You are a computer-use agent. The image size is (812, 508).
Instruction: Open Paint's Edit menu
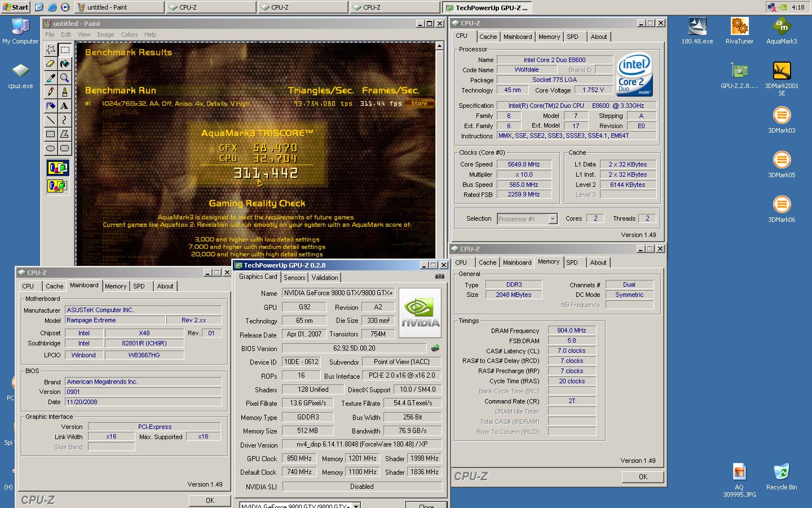[66, 34]
